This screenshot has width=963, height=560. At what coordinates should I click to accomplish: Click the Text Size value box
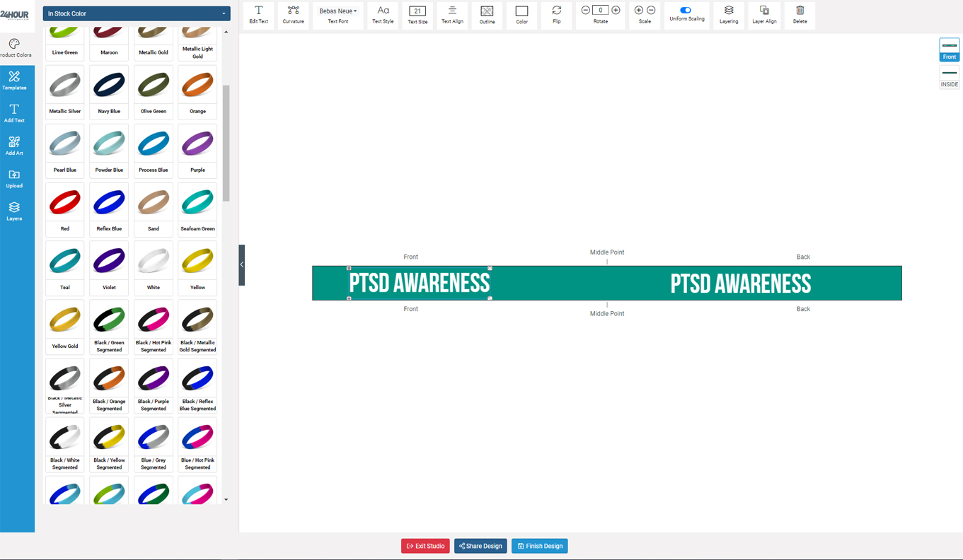[417, 11]
